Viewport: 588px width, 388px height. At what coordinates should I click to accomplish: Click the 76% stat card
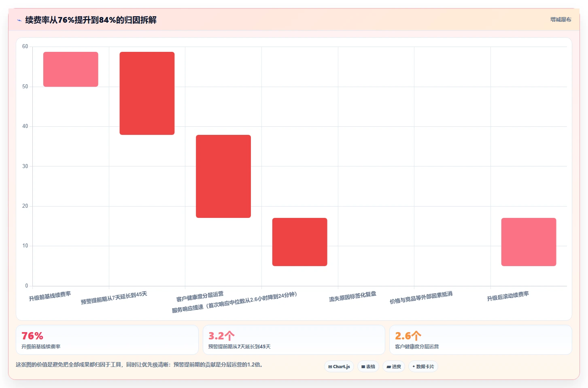[107, 340]
